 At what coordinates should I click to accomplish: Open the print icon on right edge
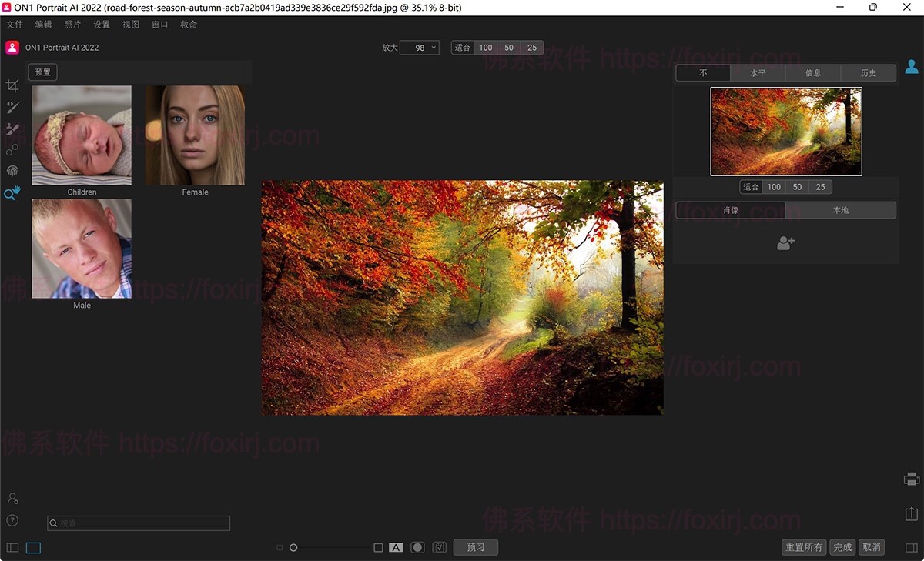coord(912,479)
